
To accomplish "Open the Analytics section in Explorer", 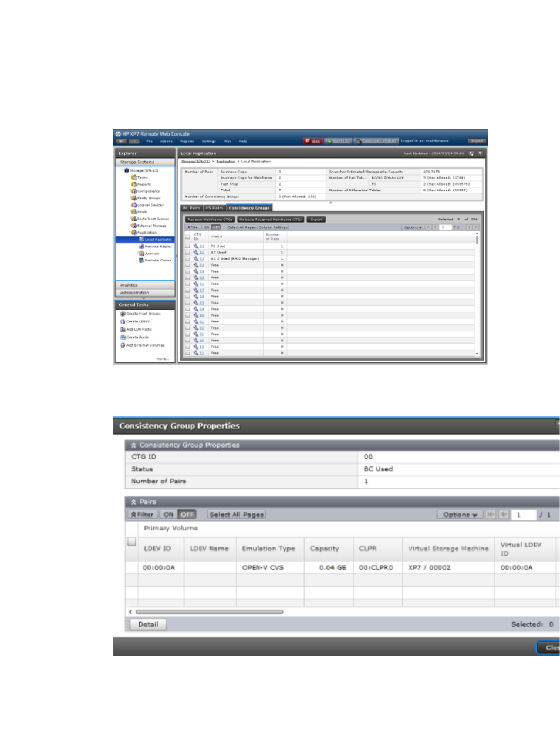I will [x=145, y=285].
